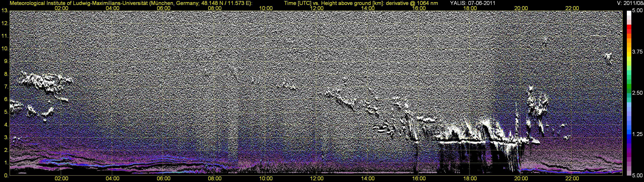The image size is (644, 182).
Task: Click the 12:00 label on the bottom time axis
Action: (x=317, y=179)
